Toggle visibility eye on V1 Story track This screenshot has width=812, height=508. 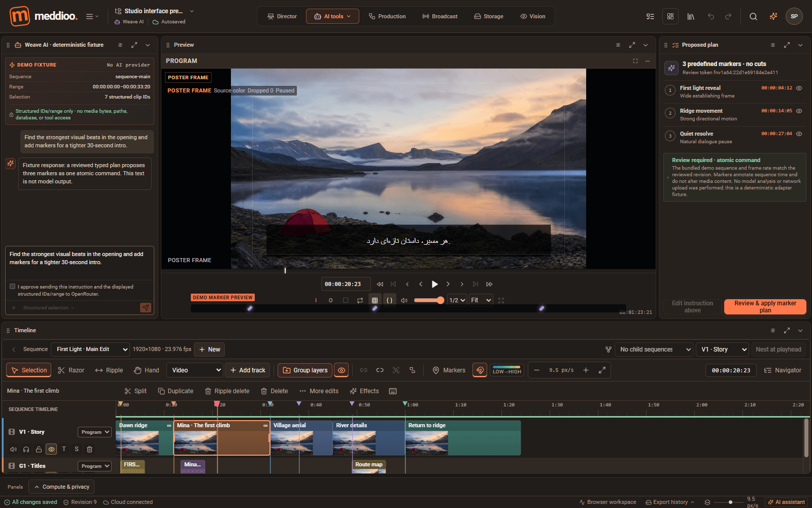(x=51, y=449)
